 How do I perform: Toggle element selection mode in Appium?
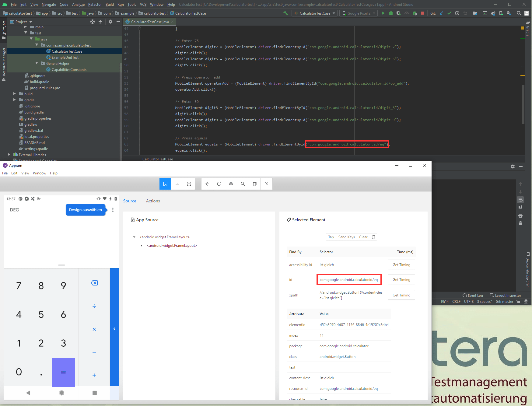tap(165, 184)
